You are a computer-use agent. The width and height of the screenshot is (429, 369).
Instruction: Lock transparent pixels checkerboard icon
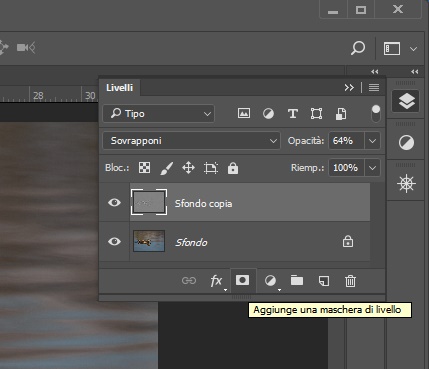tap(144, 167)
